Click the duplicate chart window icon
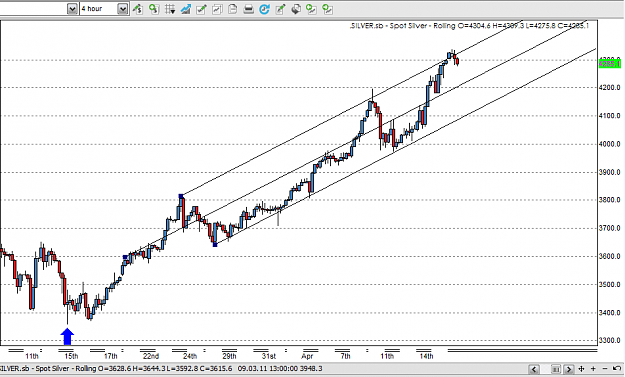 tap(217, 9)
